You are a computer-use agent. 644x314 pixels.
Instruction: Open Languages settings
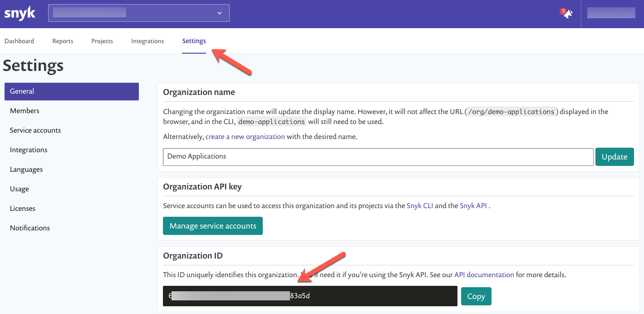click(x=26, y=169)
